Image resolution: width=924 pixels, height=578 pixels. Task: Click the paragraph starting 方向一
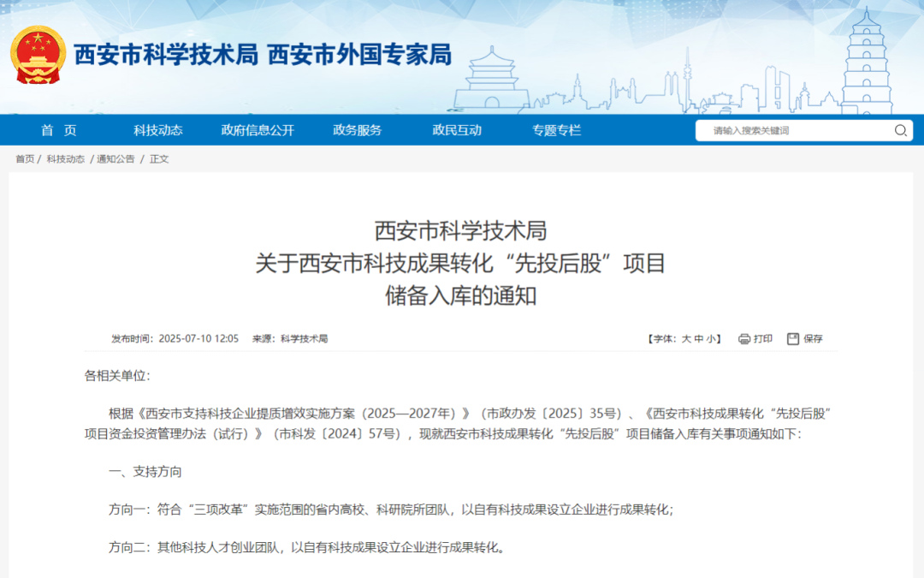391,509
